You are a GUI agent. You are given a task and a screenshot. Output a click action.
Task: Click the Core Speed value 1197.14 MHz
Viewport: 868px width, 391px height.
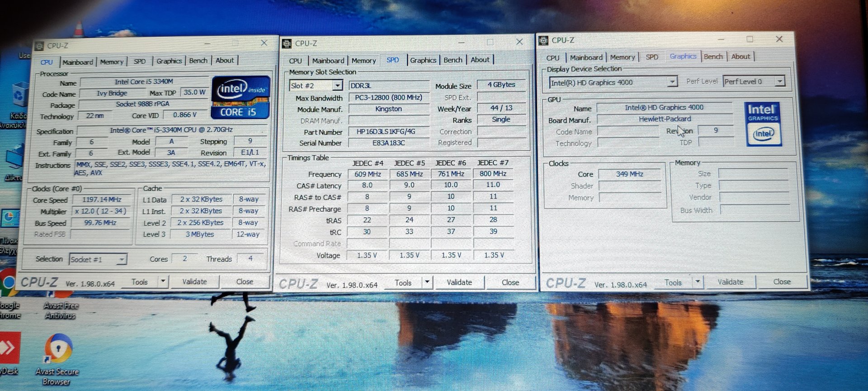coord(101,199)
